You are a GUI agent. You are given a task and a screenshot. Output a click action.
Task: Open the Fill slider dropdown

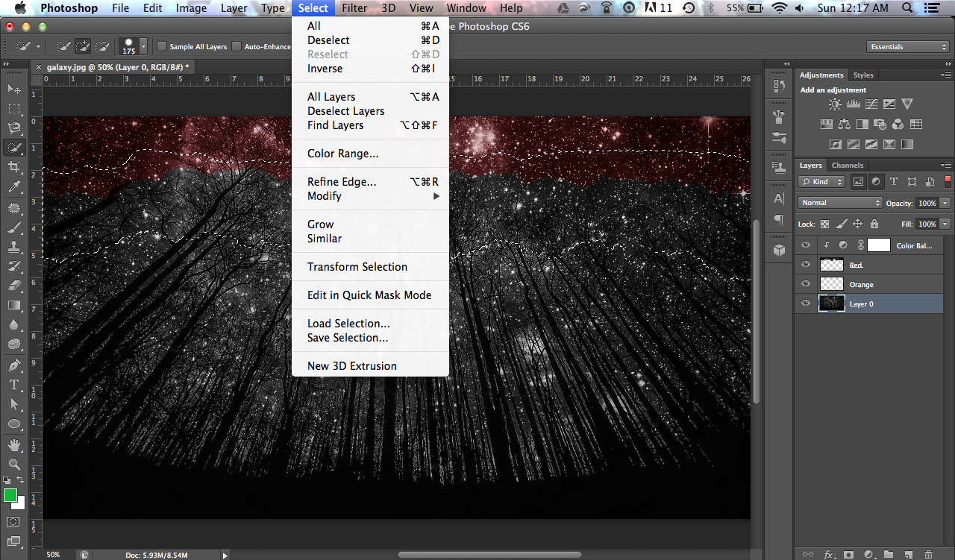945,224
